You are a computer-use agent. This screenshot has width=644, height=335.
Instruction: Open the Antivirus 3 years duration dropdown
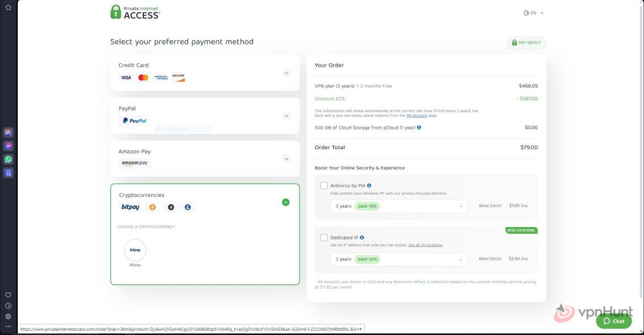399,206
